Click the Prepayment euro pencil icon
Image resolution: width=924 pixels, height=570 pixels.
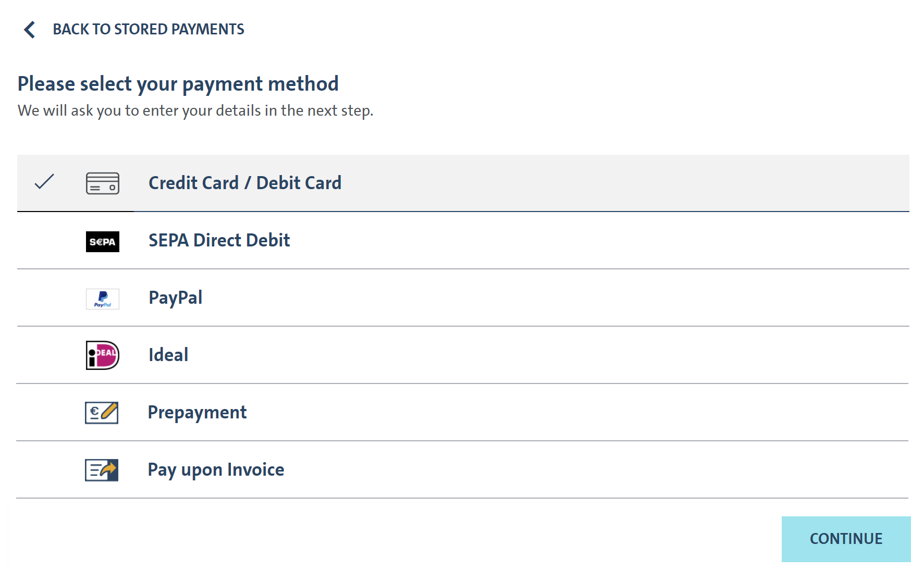tap(102, 413)
